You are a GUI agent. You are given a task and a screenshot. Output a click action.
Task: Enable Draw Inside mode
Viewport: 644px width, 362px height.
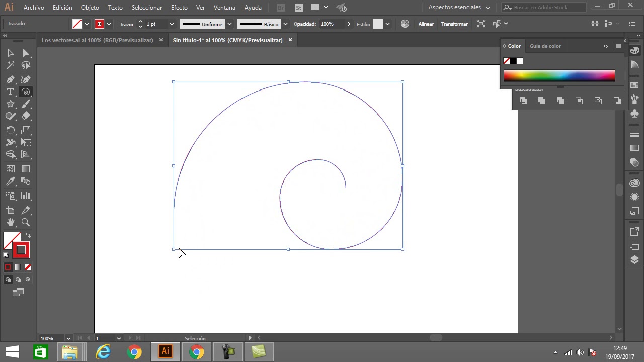coord(28,280)
